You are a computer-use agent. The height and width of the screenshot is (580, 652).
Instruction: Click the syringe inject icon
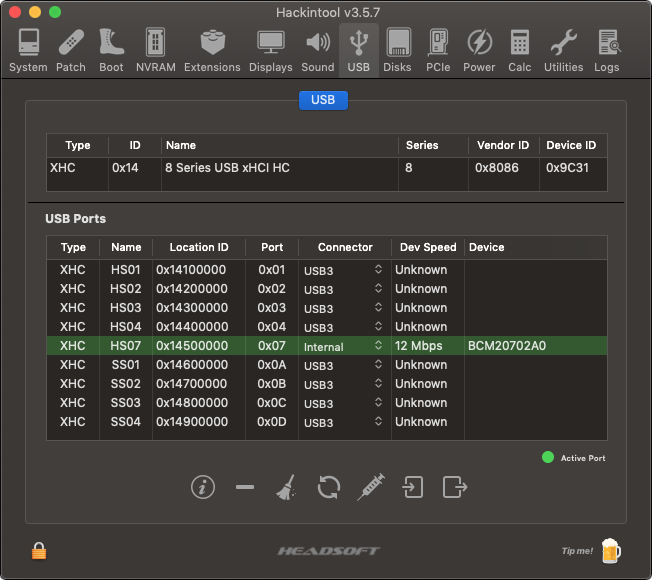371,487
